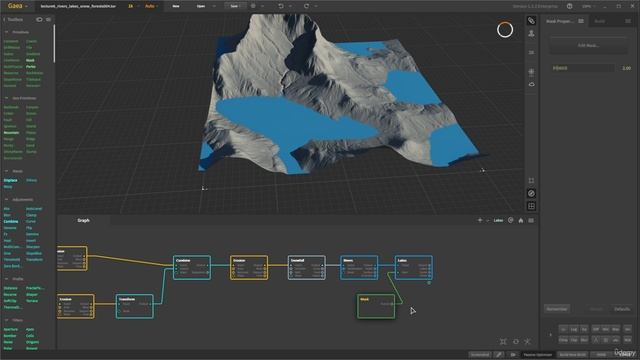
Task: Select the Snowfall node in graph
Action: click(x=307, y=268)
